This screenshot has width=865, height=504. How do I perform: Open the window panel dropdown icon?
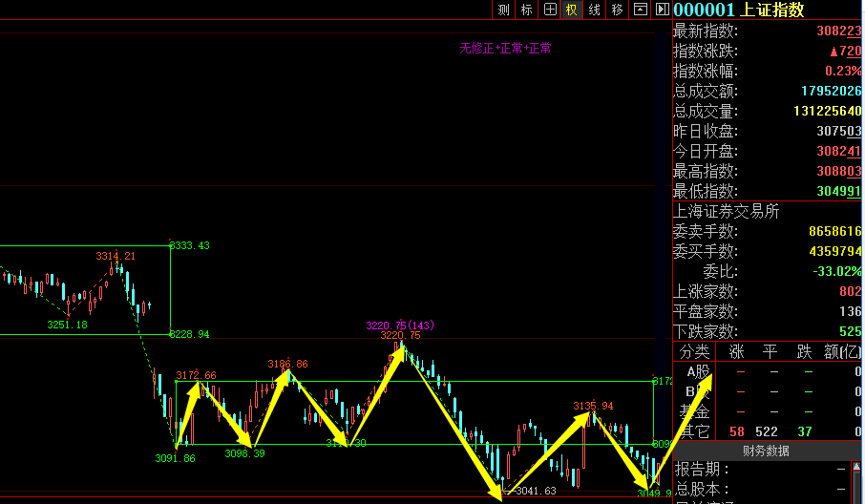pyautogui.click(x=640, y=10)
